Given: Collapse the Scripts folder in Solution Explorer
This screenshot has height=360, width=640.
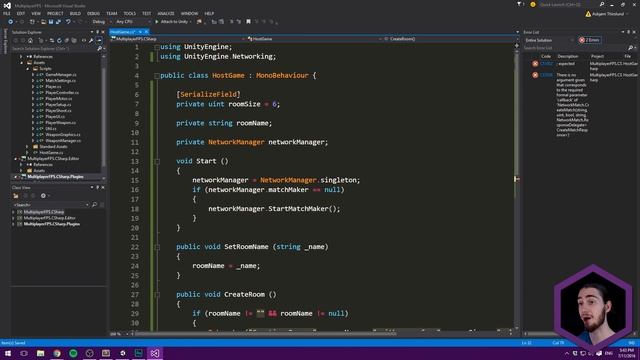Looking at the screenshot, I should [x=28, y=69].
